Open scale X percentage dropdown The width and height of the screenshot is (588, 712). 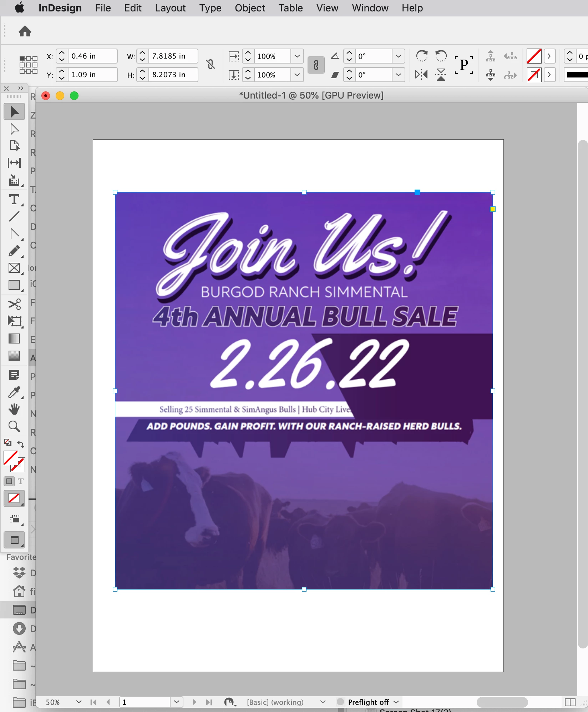pyautogui.click(x=297, y=56)
